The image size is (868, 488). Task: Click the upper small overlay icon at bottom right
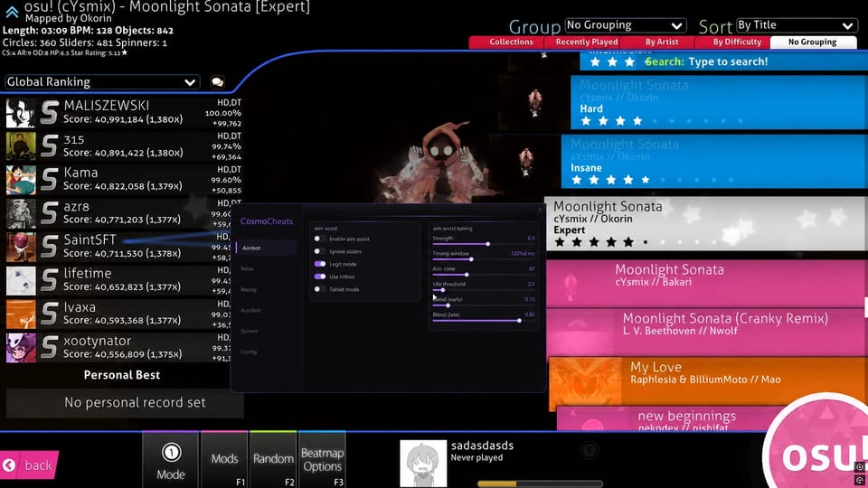pyautogui.click(x=860, y=467)
